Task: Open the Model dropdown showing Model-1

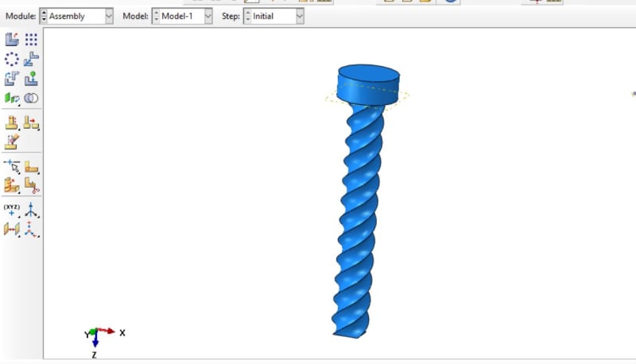Action: [x=208, y=16]
